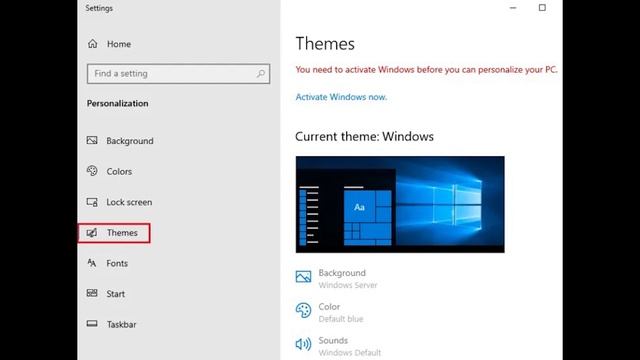Open Sounds Windows Default option
Viewport: 640px width, 360px height.
point(338,346)
